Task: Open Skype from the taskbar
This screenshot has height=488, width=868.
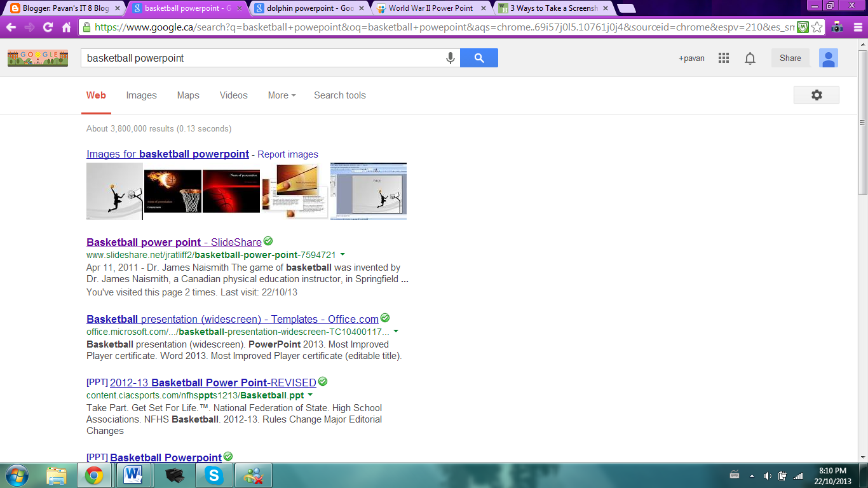Action: click(214, 475)
